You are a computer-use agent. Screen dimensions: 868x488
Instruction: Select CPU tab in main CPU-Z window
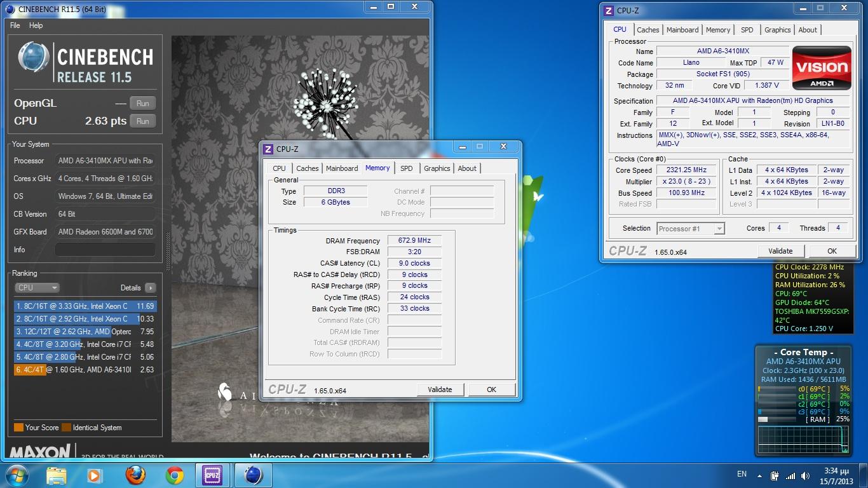click(x=620, y=29)
